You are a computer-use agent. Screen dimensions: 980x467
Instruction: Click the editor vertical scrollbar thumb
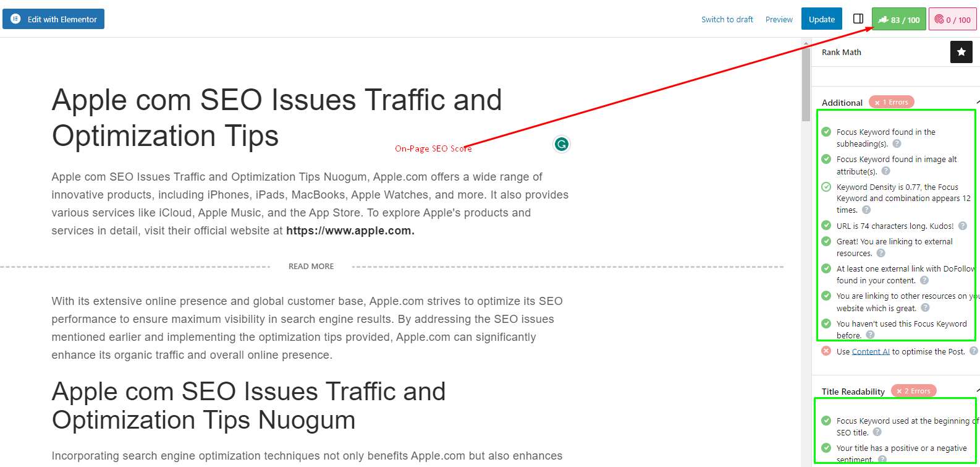pos(806,84)
